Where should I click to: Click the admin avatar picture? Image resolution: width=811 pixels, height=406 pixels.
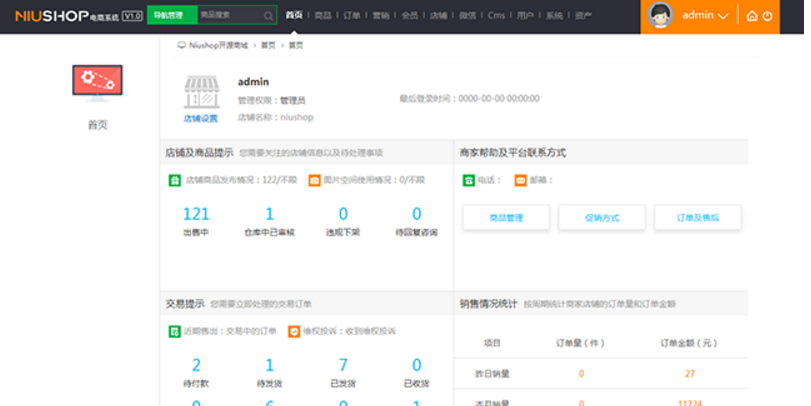point(660,15)
